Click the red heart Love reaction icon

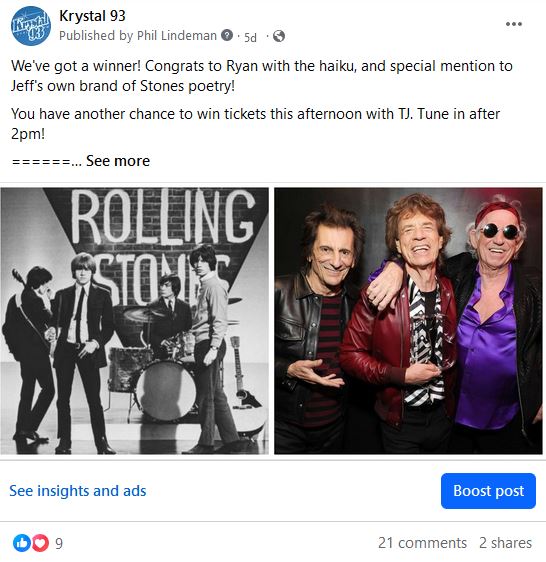[40, 543]
